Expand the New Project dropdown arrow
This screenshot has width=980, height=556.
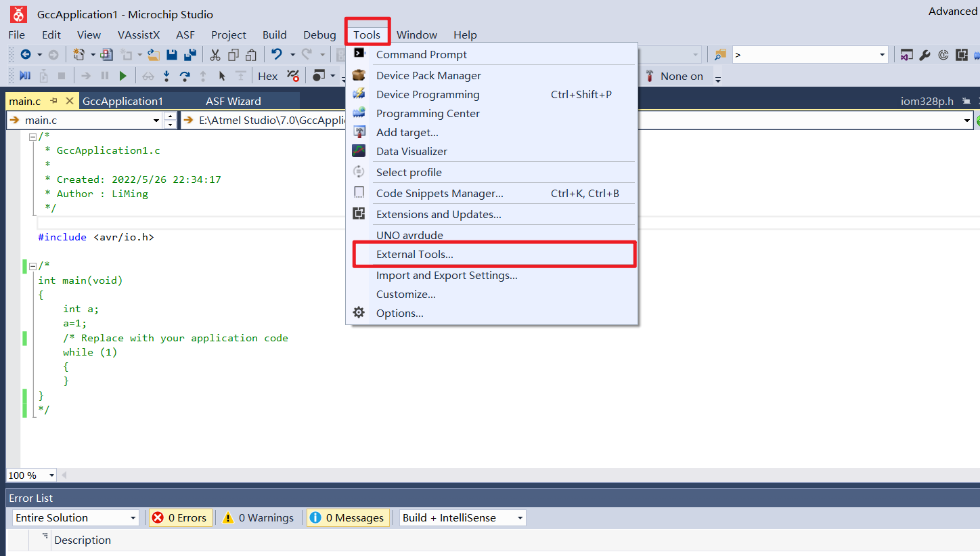[x=93, y=55]
